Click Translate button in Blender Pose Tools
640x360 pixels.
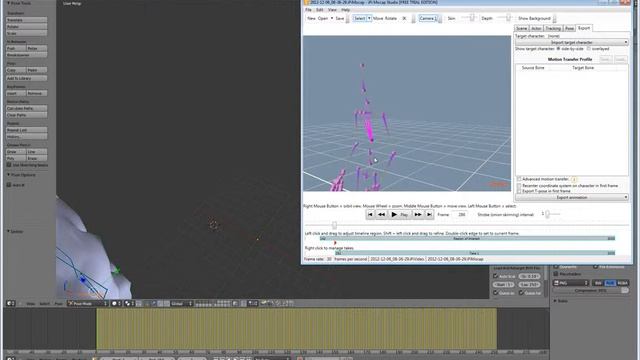[27, 20]
